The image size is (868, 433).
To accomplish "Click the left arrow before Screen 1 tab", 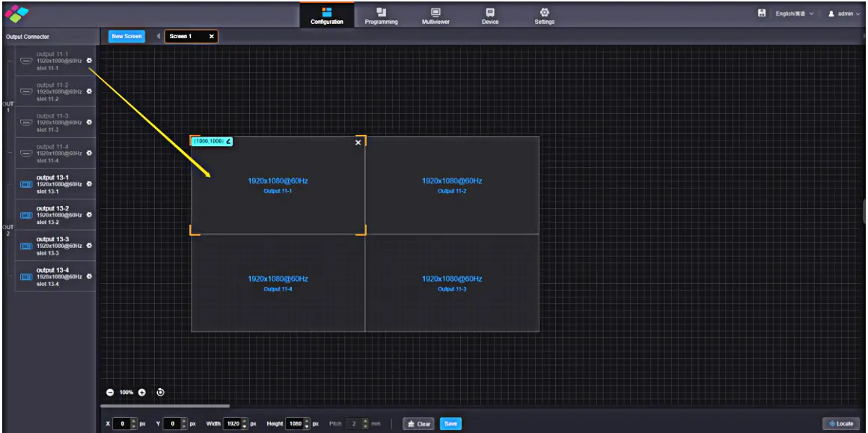I will pyautogui.click(x=158, y=36).
